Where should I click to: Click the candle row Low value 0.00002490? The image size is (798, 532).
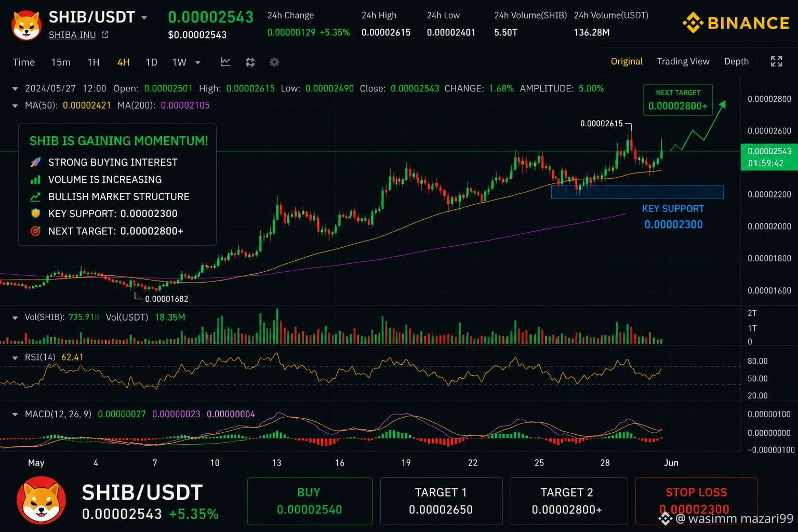tap(329, 88)
